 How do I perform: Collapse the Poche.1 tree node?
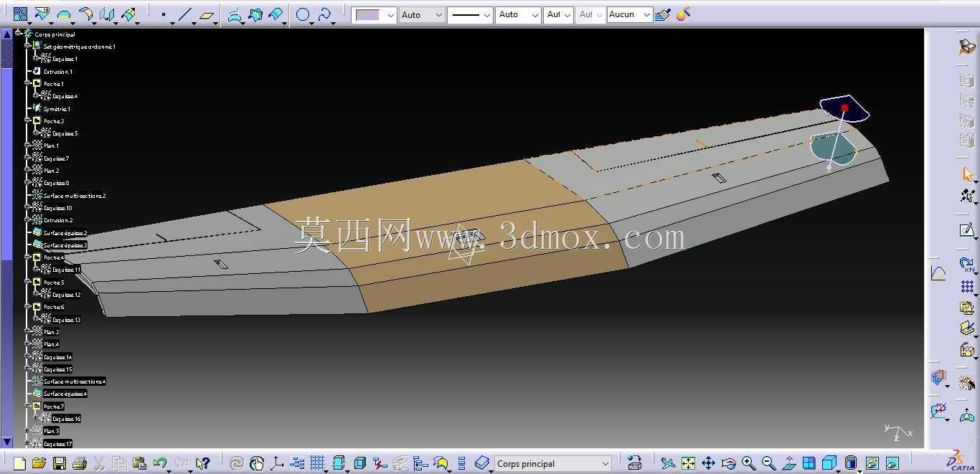[28, 83]
